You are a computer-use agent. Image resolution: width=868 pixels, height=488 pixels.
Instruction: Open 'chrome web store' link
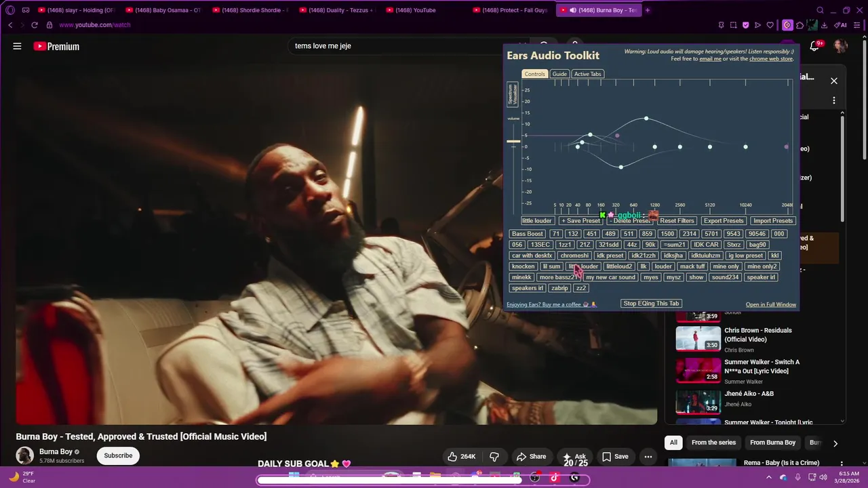pos(771,59)
